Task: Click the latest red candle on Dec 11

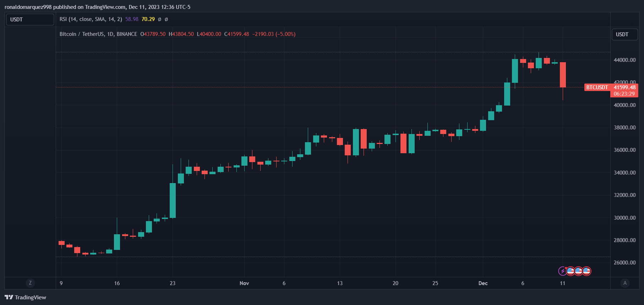Action: (563, 75)
